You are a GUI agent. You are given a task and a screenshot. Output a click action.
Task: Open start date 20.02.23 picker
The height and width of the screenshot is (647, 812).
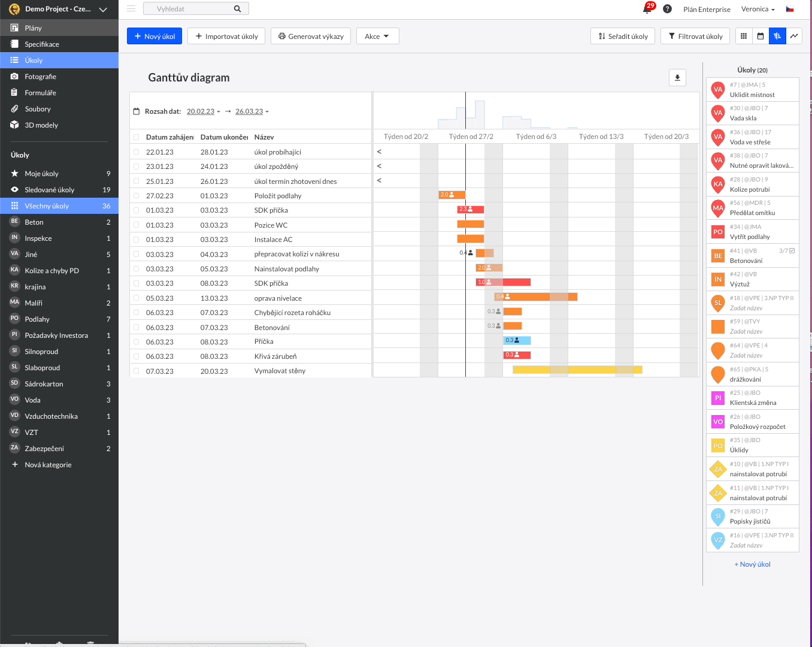(x=202, y=111)
